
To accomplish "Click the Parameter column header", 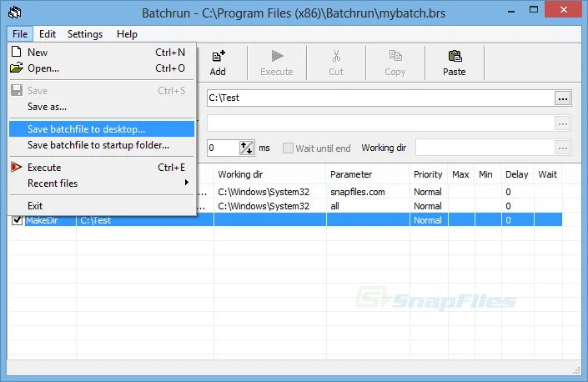I will tap(368, 174).
